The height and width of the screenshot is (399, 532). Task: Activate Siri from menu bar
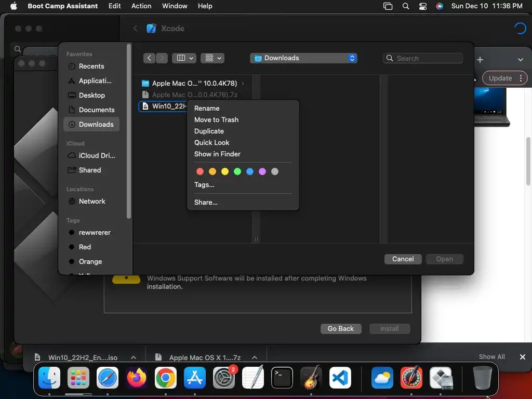pos(440,6)
